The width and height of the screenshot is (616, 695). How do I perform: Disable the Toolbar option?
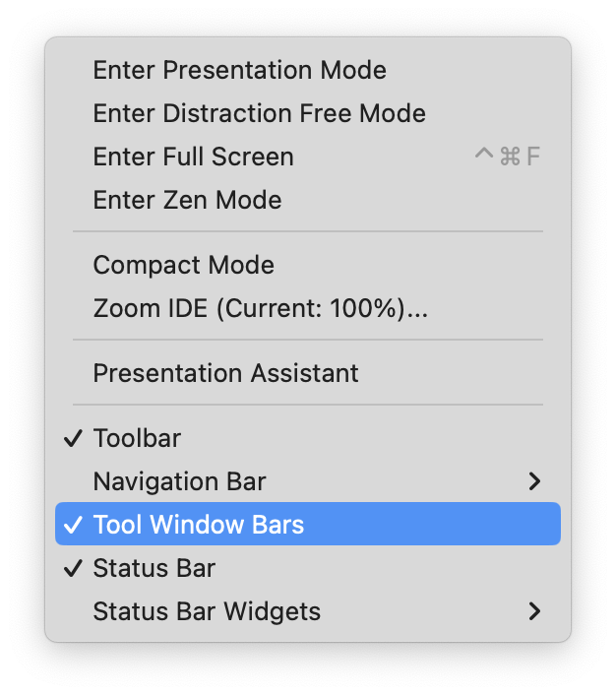[x=137, y=439]
